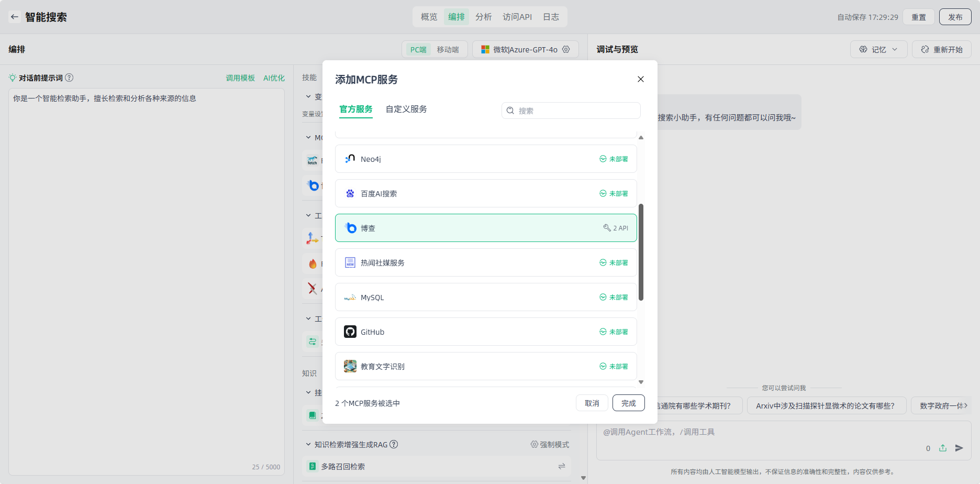Click the Neo4j service icon
The height and width of the screenshot is (484, 980).
click(x=350, y=159)
